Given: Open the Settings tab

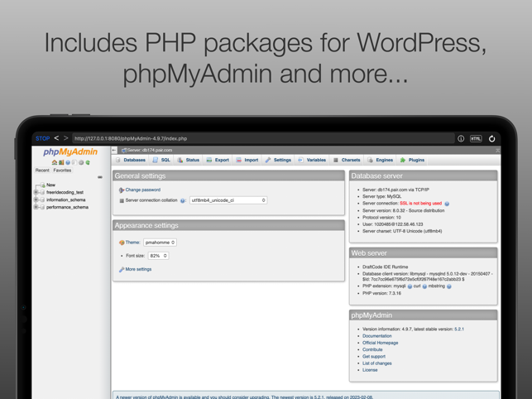Looking at the screenshot, I should pos(278,160).
